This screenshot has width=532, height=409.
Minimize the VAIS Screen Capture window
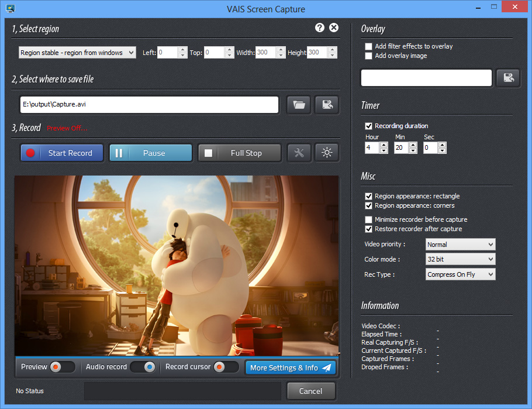[478, 7]
